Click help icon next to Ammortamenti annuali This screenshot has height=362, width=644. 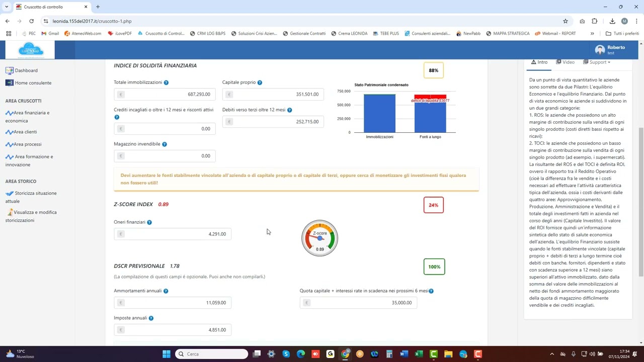pos(166,291)
